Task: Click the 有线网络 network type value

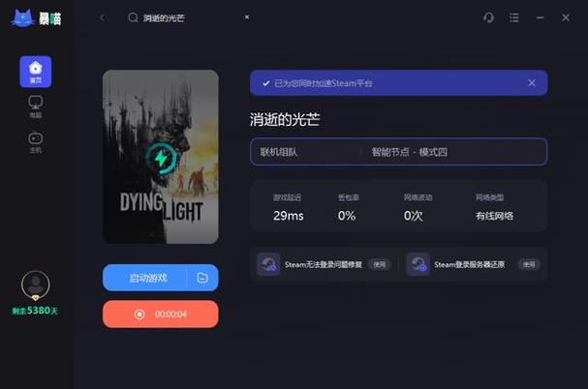Action: coord(495,216)
